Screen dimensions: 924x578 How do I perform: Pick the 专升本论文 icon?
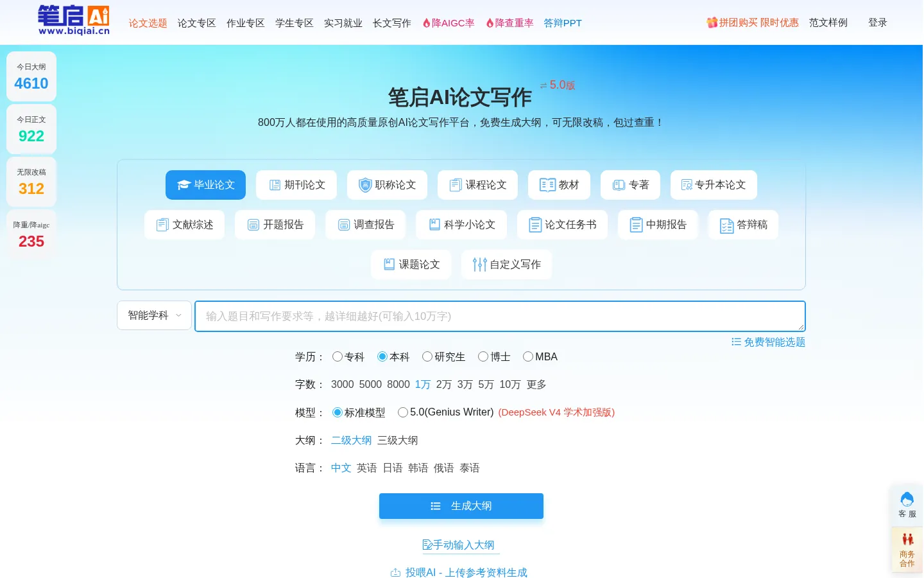(x=687, y=185)
